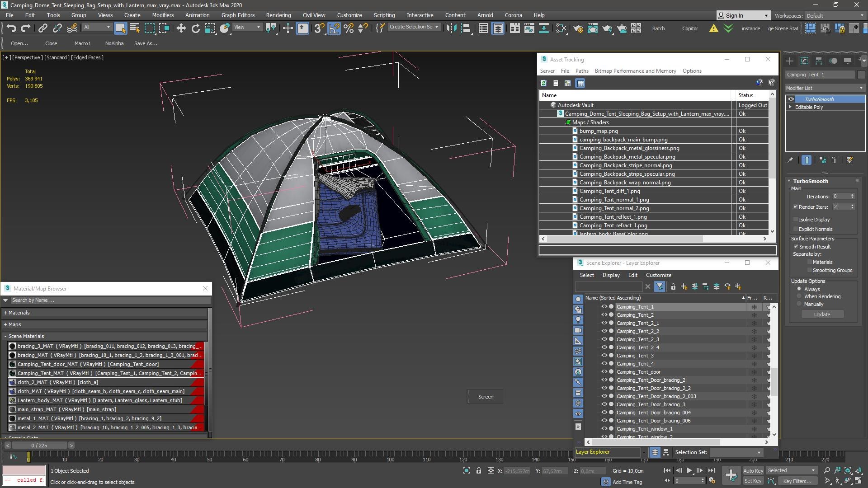Viewport: 868px width, 488px height.
Task: Click the Search by Name field
Action: click(110, 300)
